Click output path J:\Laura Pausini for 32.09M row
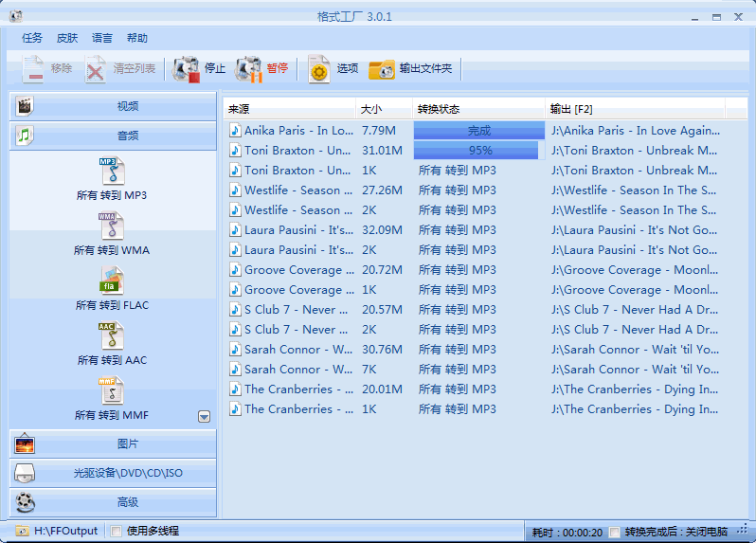This screenshot has height=543, width=756. coord(634,230)
